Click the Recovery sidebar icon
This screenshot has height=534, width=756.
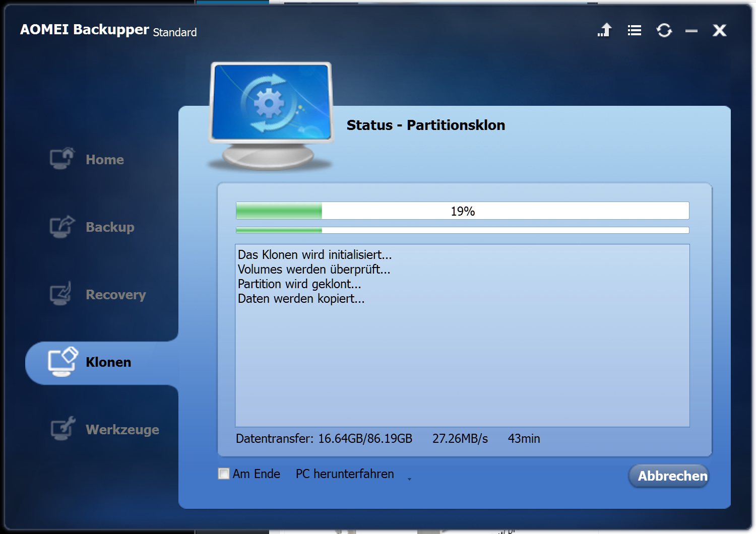coord(61,294)
